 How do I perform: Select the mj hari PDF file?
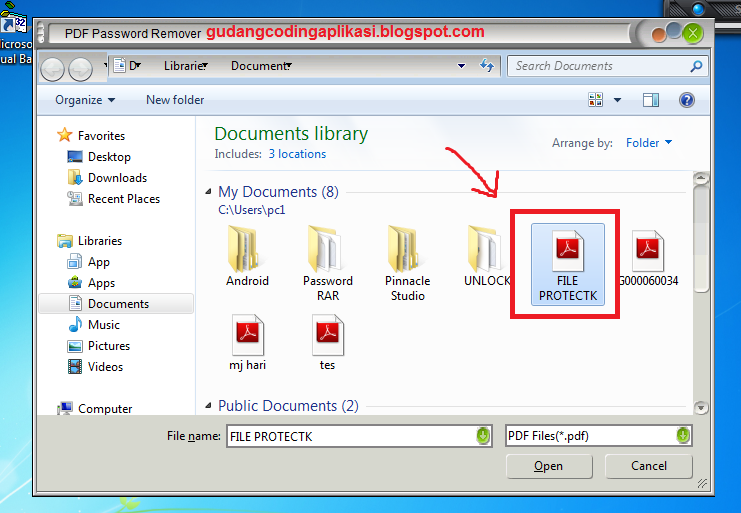coord(248,343)
